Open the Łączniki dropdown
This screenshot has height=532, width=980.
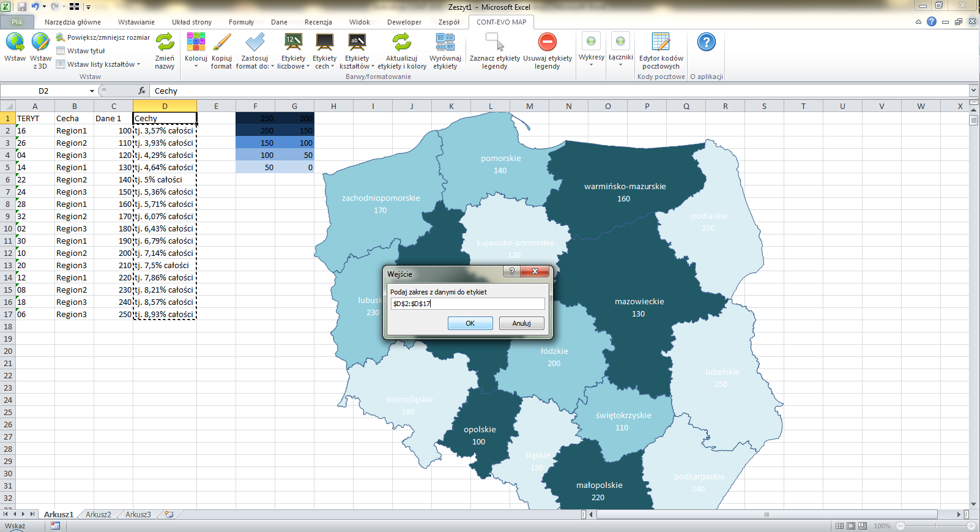(x=620, y=50)
